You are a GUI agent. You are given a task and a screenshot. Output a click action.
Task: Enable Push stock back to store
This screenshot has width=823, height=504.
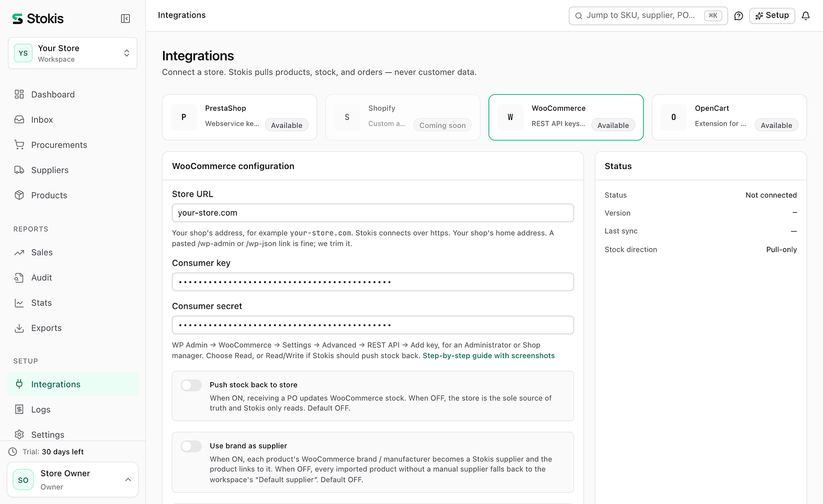point(191,385)
